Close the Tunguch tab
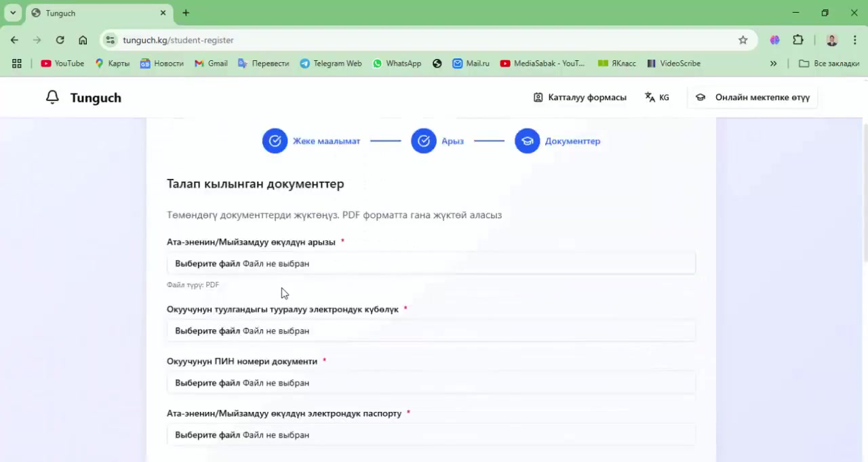This screenshot has height=462, width=868. tap(163, 13)
